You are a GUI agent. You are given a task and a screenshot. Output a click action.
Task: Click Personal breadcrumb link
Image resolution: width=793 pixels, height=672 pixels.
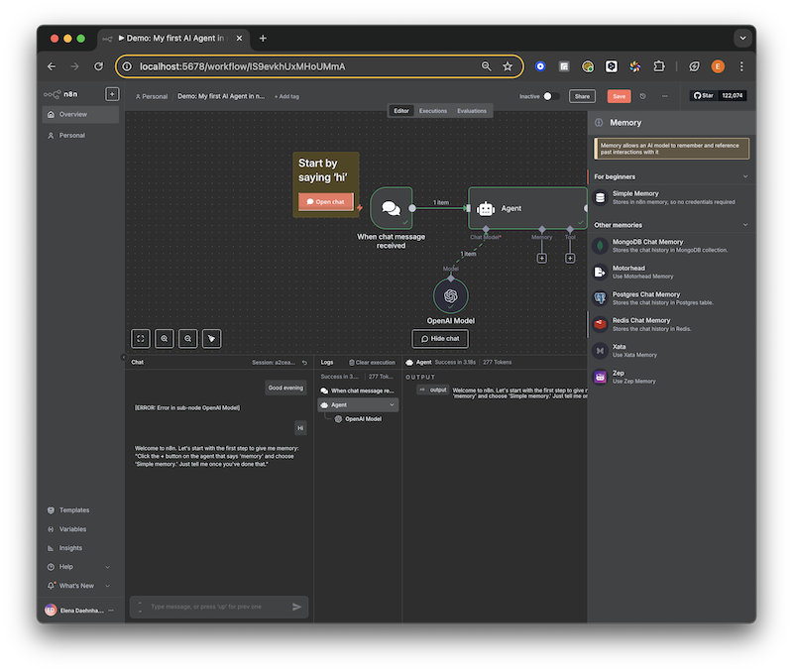click(x=152, y=96)
